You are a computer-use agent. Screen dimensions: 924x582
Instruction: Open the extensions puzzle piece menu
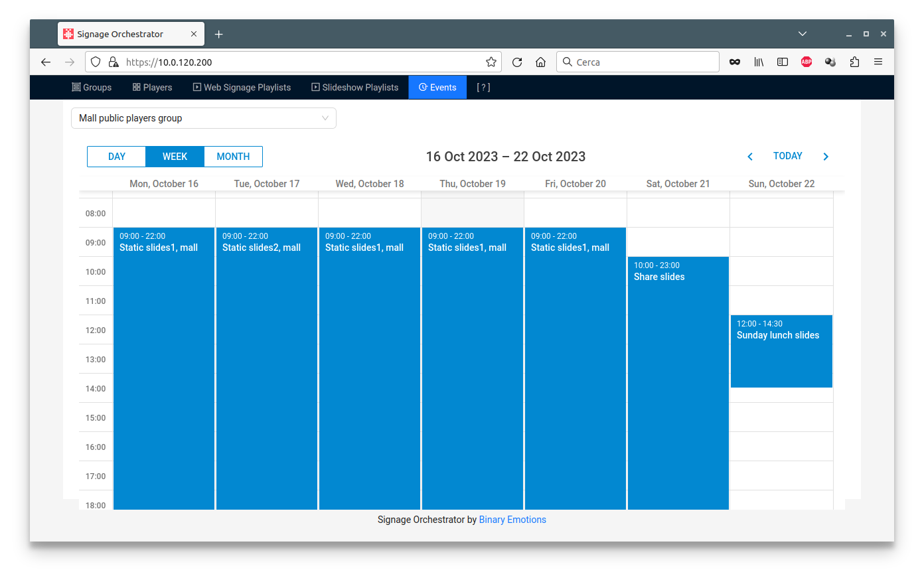(x=854, y=62)
